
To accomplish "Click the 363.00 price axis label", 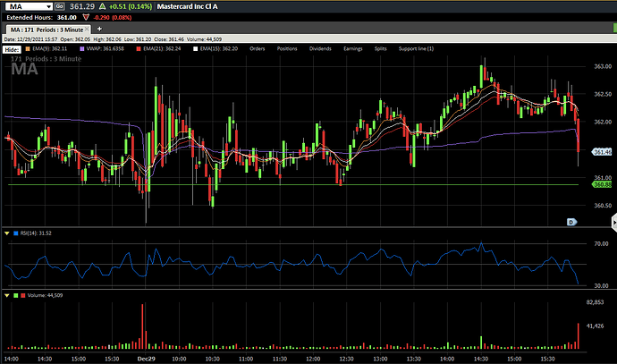I will pos(603,66).
